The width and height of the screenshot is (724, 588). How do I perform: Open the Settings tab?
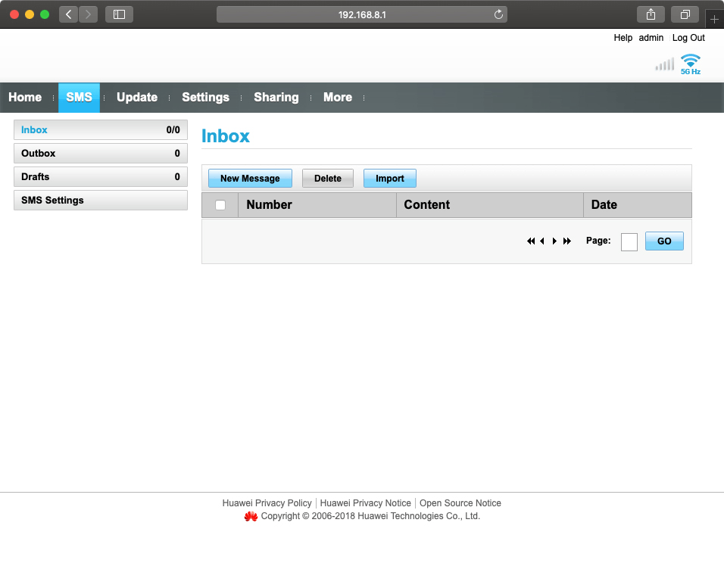pyautogui.click(x=205, y=97)
